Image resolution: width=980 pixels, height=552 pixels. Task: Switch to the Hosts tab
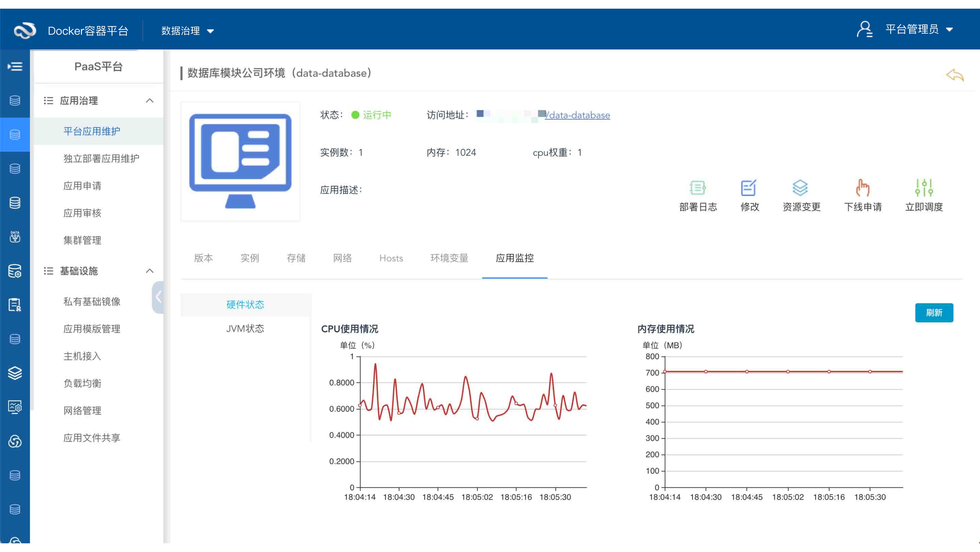point(391,258)
